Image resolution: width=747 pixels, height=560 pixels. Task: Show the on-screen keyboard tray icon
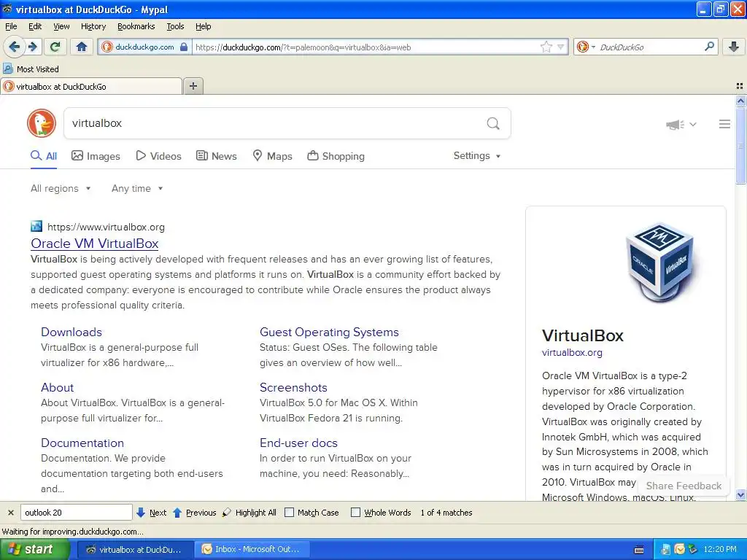639,550
